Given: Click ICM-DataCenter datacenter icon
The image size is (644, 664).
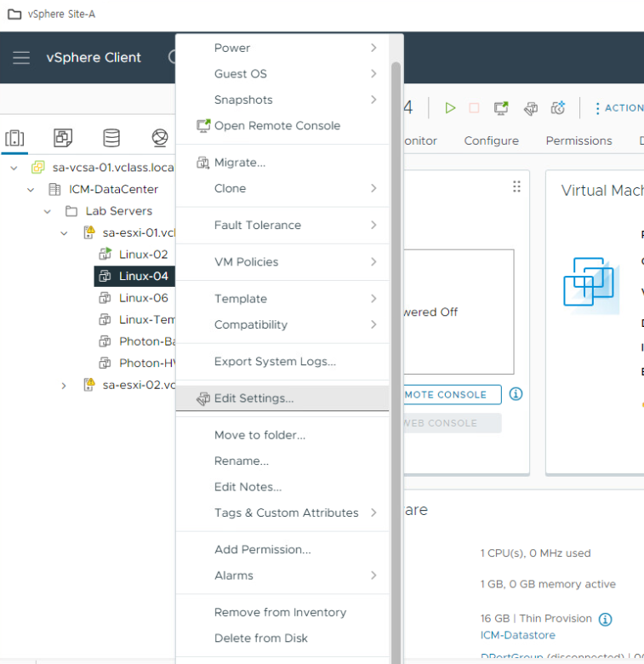Looking at the screenshot, I should click(x=54, y=189).
